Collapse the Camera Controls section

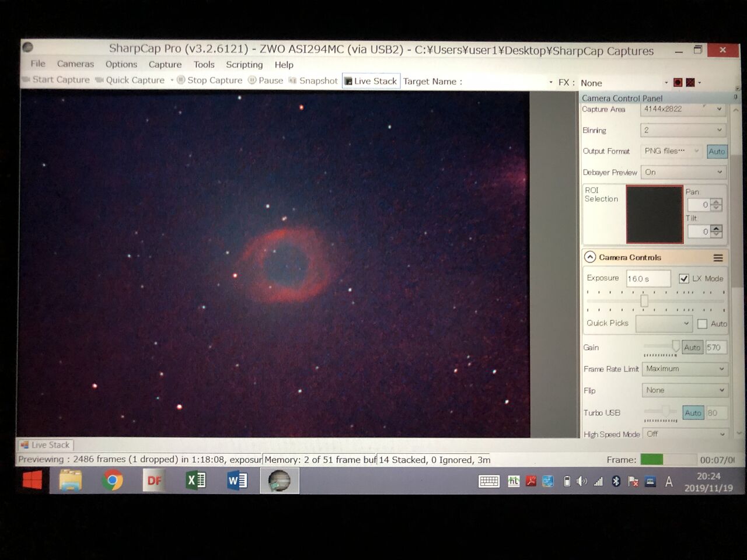(590, 257)
